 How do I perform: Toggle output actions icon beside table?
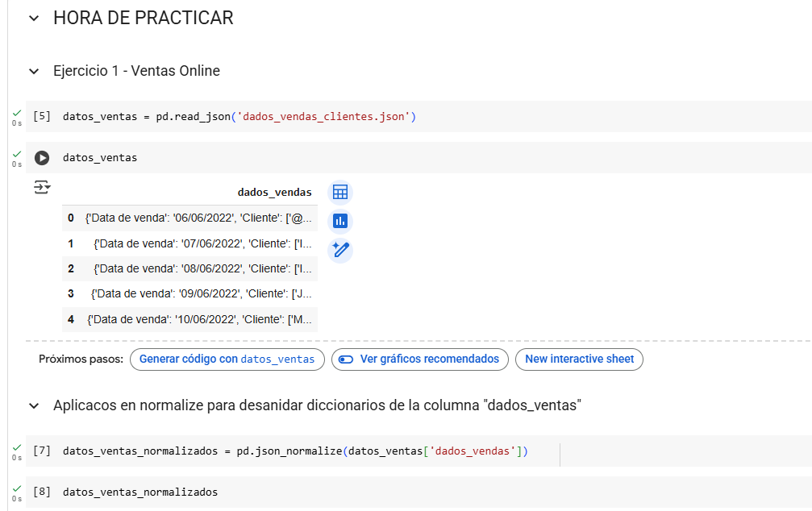(42, 187)
